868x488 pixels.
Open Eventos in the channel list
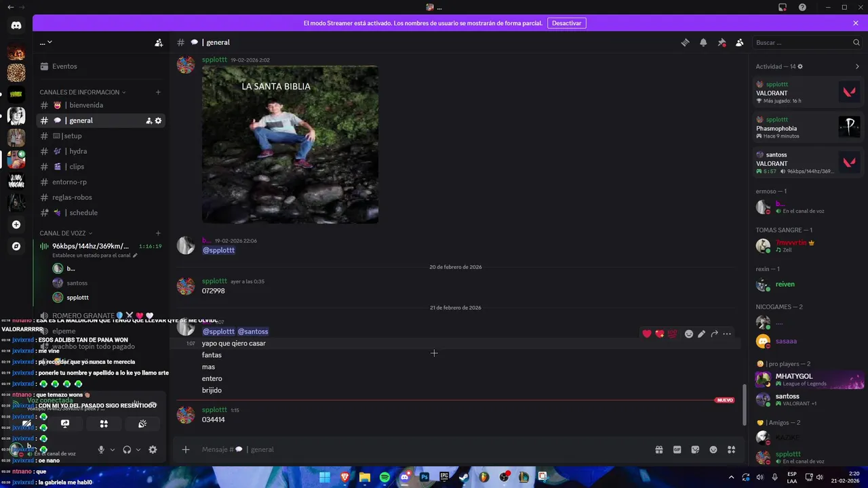tap(100, 66)
